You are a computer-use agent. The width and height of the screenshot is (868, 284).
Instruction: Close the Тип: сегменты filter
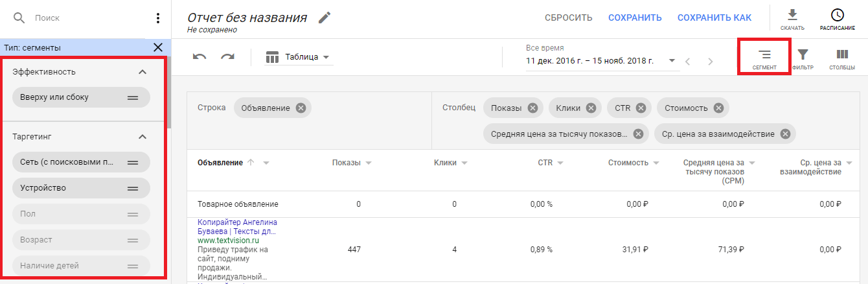click(x=158, y=47)
